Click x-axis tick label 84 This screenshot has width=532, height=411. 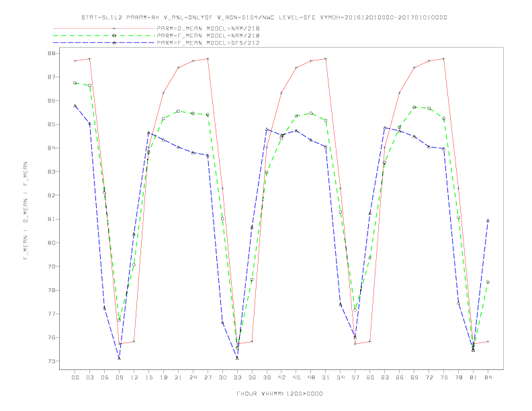coord(488,377)
